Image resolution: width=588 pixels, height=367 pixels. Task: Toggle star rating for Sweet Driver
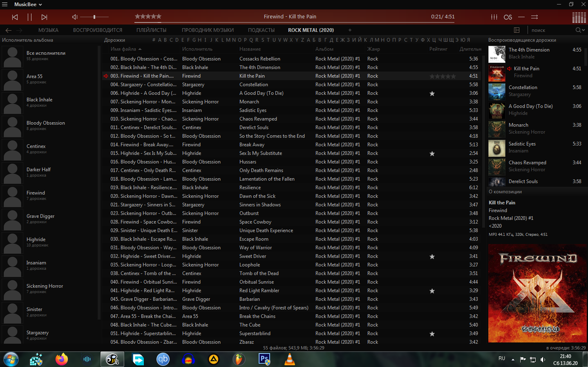[x=432, y=257]
